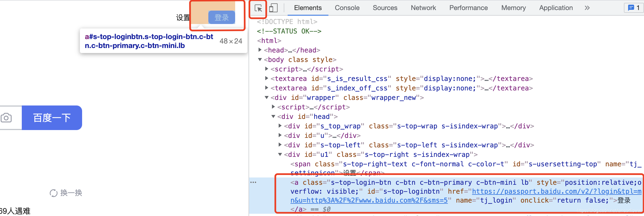
Task: Expand the s-top-left div node
Action: point(280,145)
